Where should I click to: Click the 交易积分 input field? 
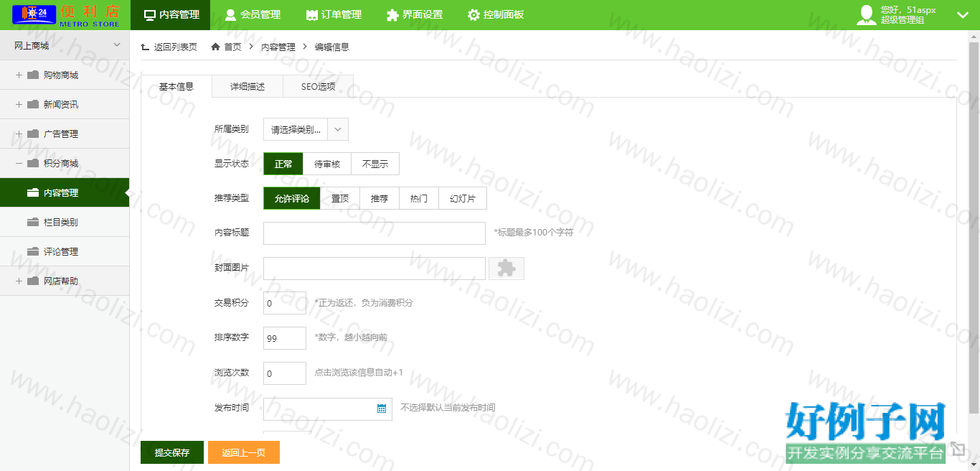[285, 303]
